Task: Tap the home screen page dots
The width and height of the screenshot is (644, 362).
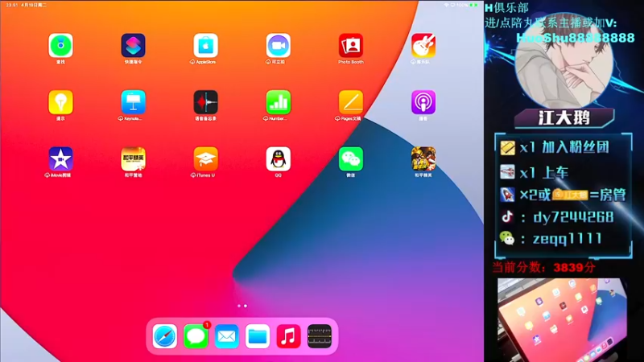Action: (242, 306)
